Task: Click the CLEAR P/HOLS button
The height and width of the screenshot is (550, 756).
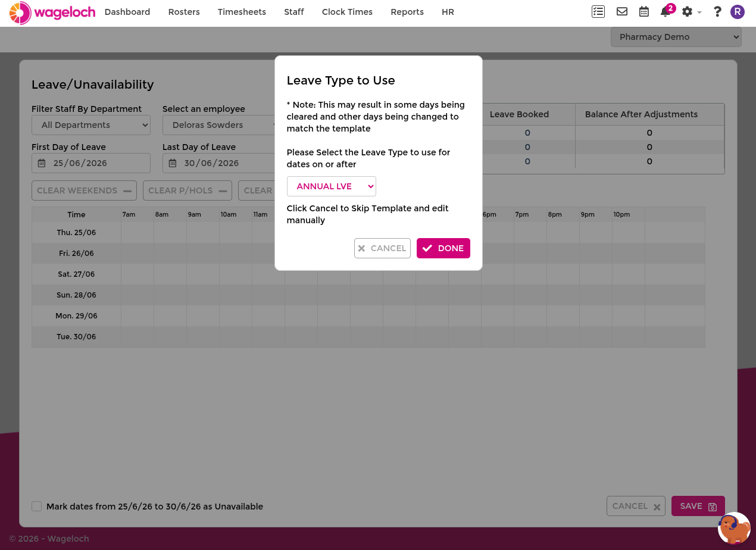Action: (188, 190)
